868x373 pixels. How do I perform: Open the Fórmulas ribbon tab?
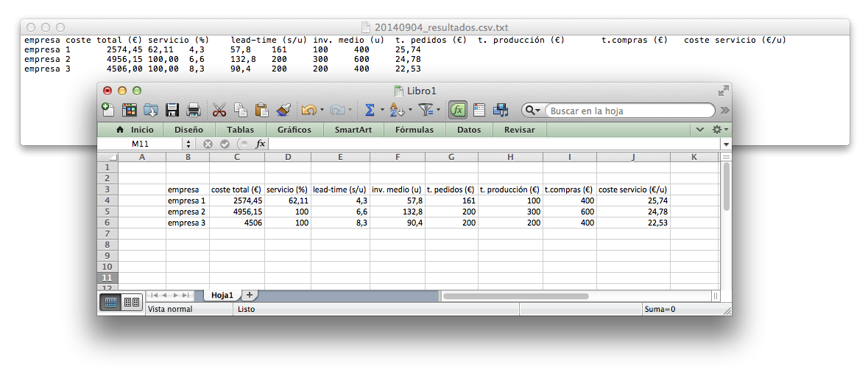pos(414,130)
